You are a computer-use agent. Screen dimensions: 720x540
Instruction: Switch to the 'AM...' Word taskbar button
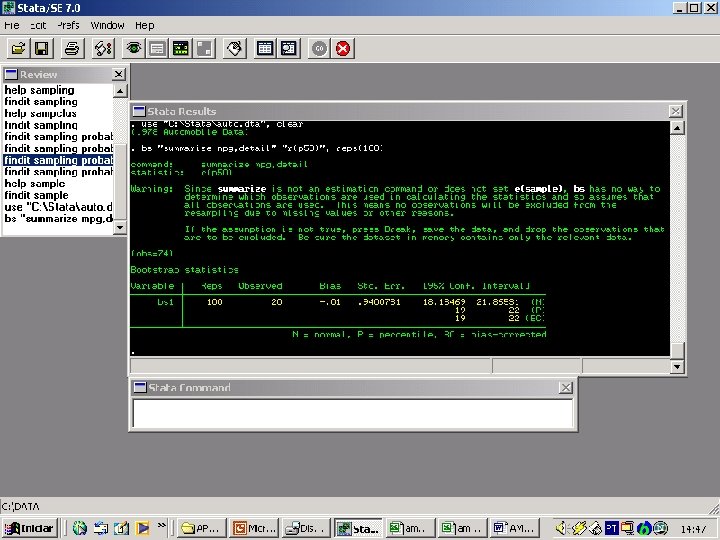click(x=514, y=528)
